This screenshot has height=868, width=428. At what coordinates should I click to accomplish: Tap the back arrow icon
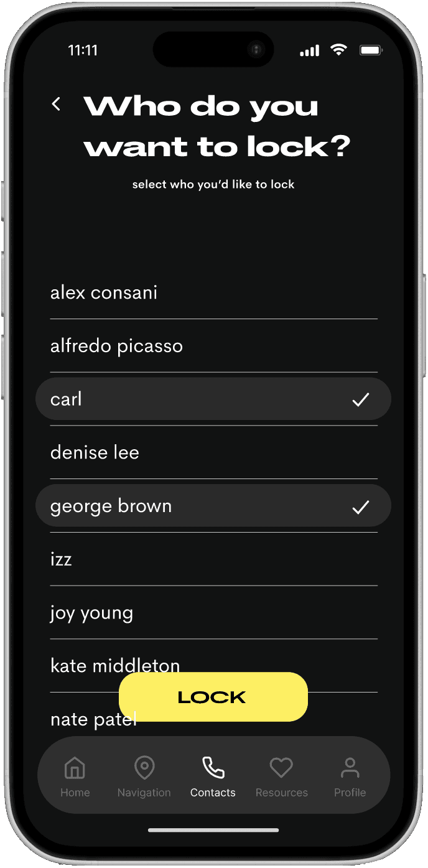[56, 105]
